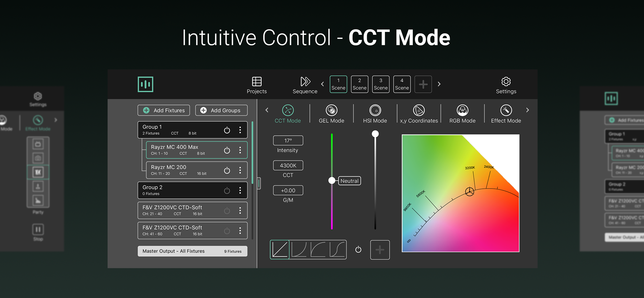Select the S-curve dimming curve

[x=337, y=250]
